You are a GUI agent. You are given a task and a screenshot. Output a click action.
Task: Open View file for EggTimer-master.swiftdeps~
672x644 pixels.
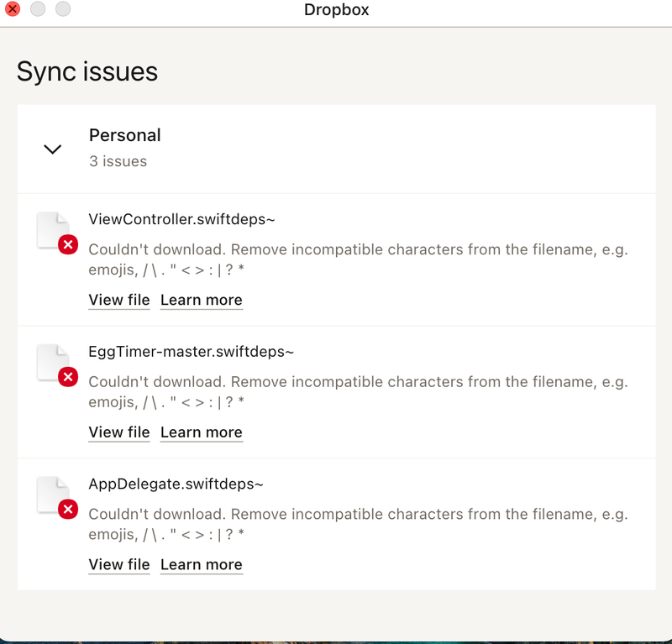(x=118, y=432)
